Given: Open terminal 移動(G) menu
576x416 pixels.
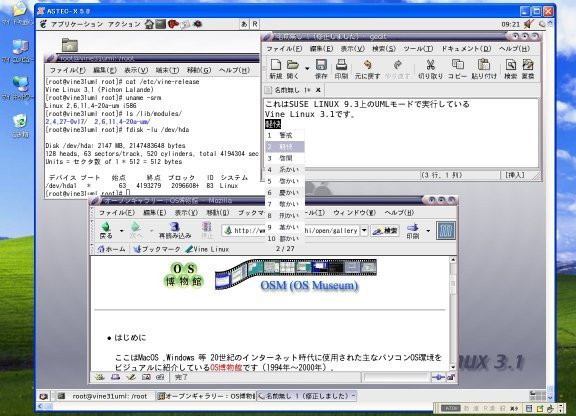Looking at the screenshot, I should [x=199, y=70].
